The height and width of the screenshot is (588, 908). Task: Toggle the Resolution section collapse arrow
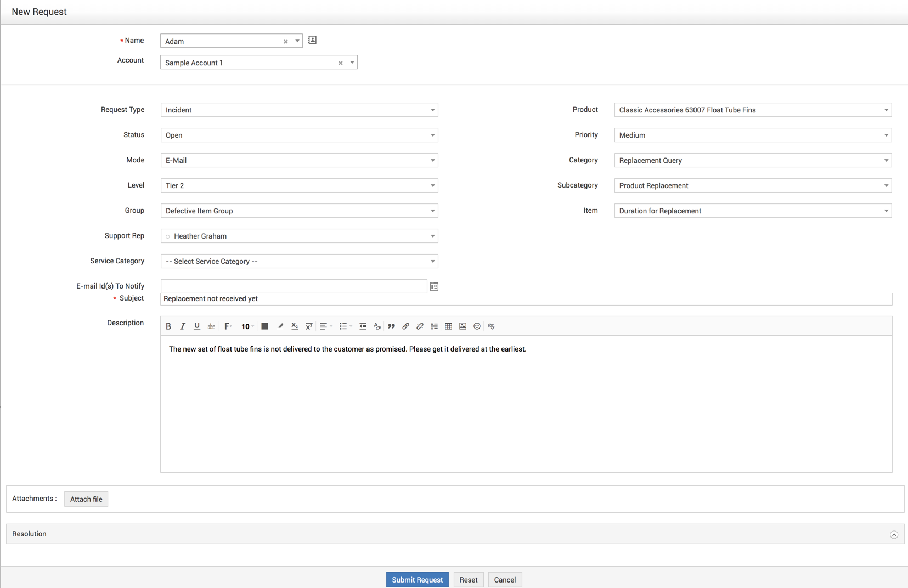click(894, 534)
